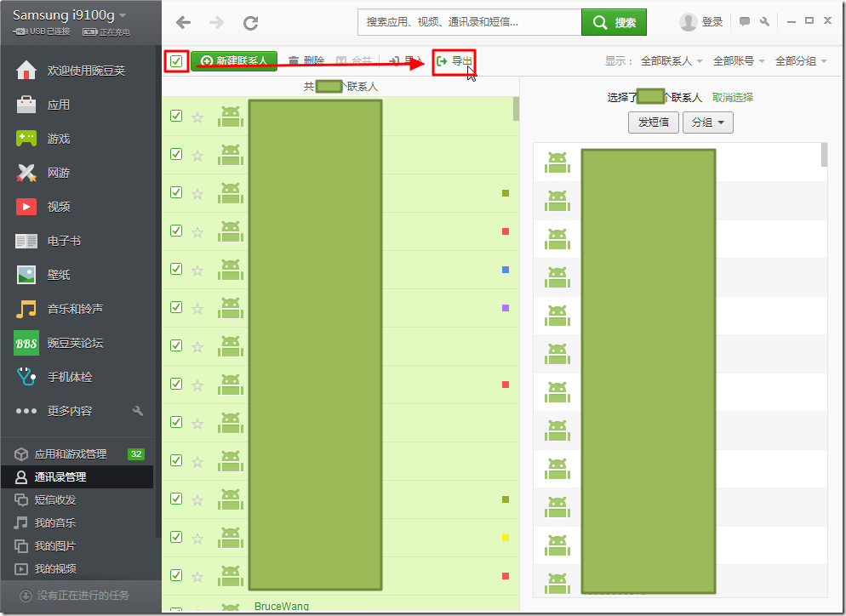Open the 欢迎使用豌豆荚 home page
The image size is (846, 616).
point(70,71)
